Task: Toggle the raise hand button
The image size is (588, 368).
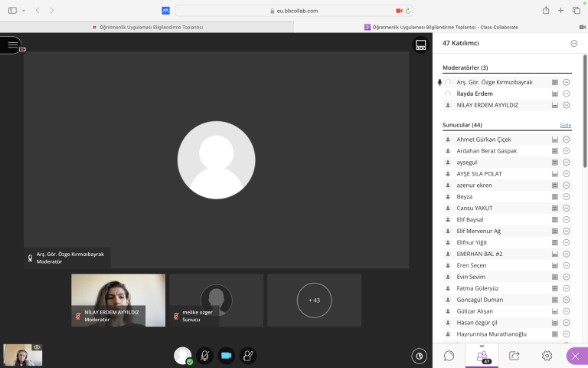Action: point(247,356)
